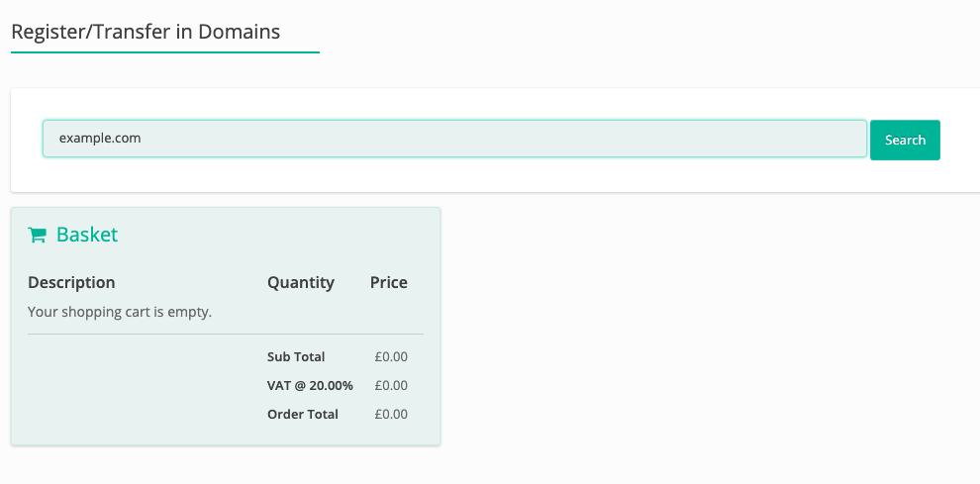The height and width of the screenshot is (484, 980).
Task: Select the Basket heading text
Action: point(87,235)
